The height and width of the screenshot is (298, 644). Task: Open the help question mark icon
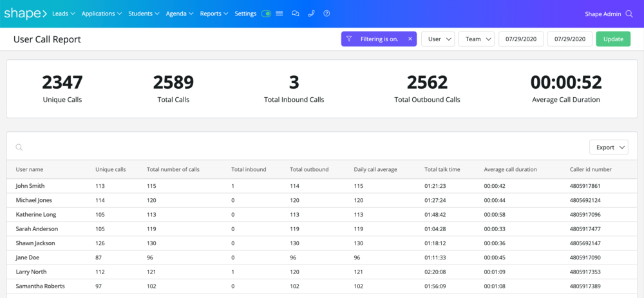pos(327,14)
